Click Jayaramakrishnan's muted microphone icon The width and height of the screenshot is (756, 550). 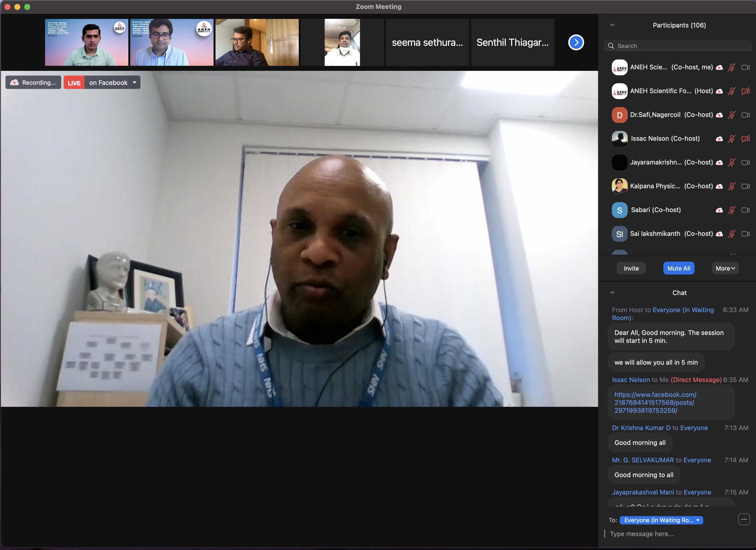[x=731, y=163]
